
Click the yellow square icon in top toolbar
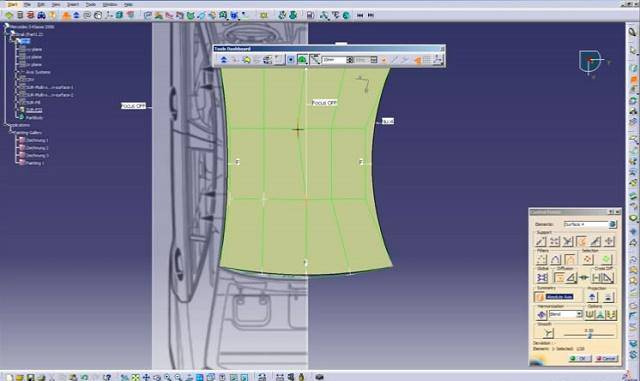pyautogui.click(x=264, y=16)
